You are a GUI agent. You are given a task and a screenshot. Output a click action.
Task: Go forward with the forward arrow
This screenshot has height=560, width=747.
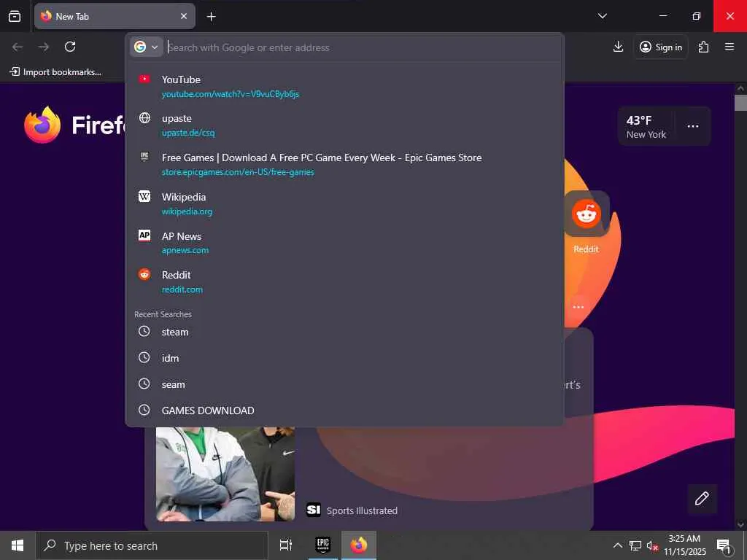[x=43, y=47]
